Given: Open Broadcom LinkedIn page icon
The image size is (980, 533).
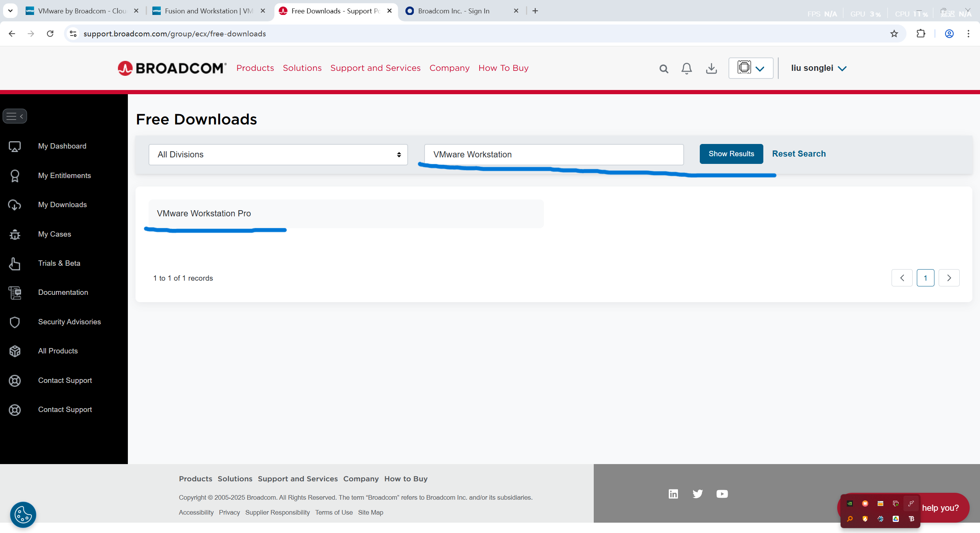Looking at the screenshot, I should pos(673,494).
